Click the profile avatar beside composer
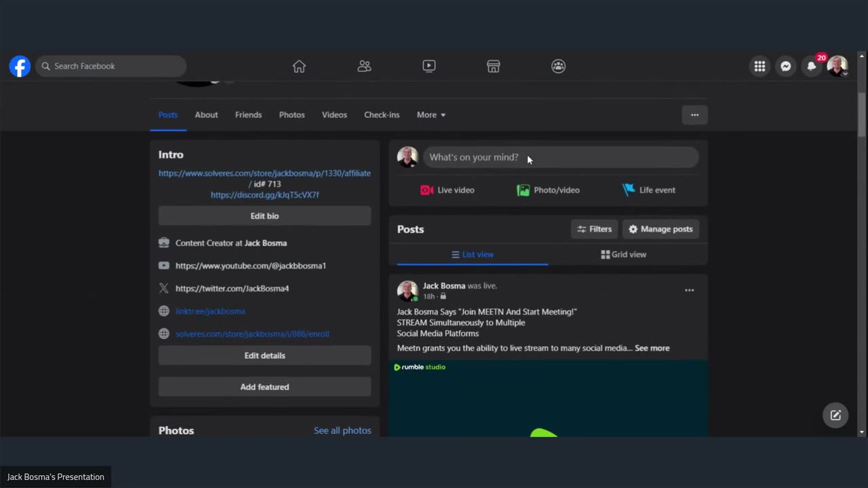Image resolution: width=868 pixels, height=488 pixels. (x=408, y=157)
